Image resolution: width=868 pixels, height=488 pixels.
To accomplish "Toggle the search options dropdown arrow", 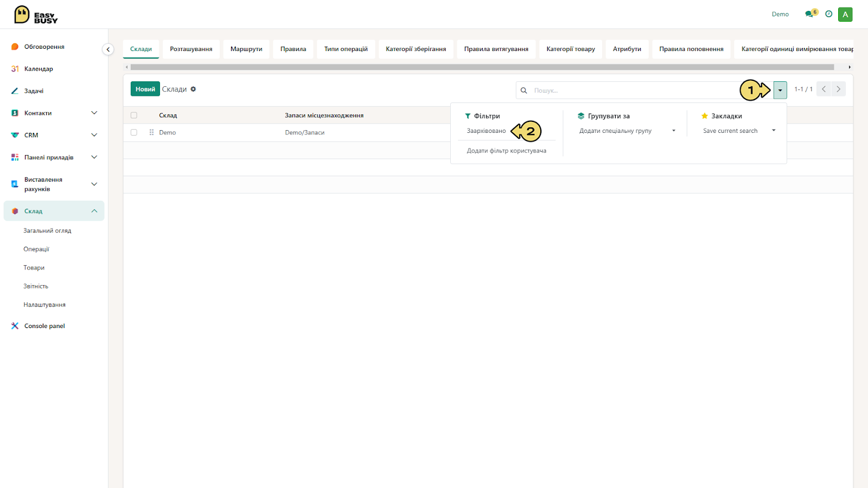I will point(780,90).
